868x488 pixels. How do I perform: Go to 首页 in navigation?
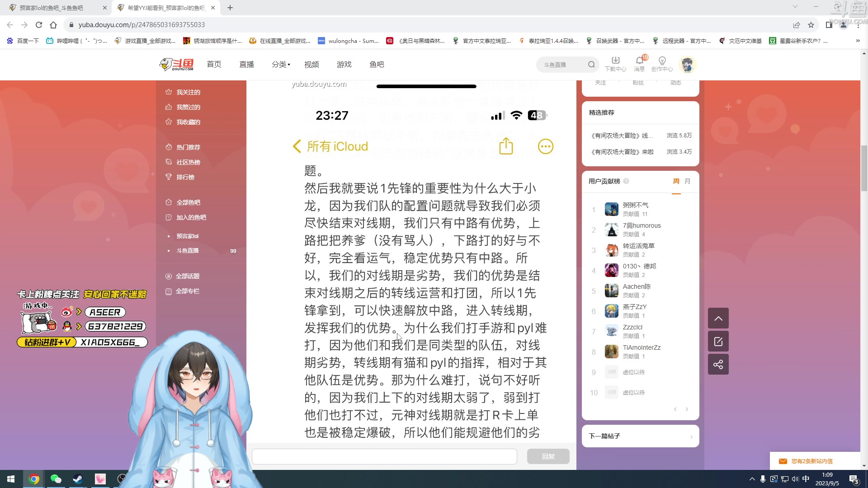(214, 65)
